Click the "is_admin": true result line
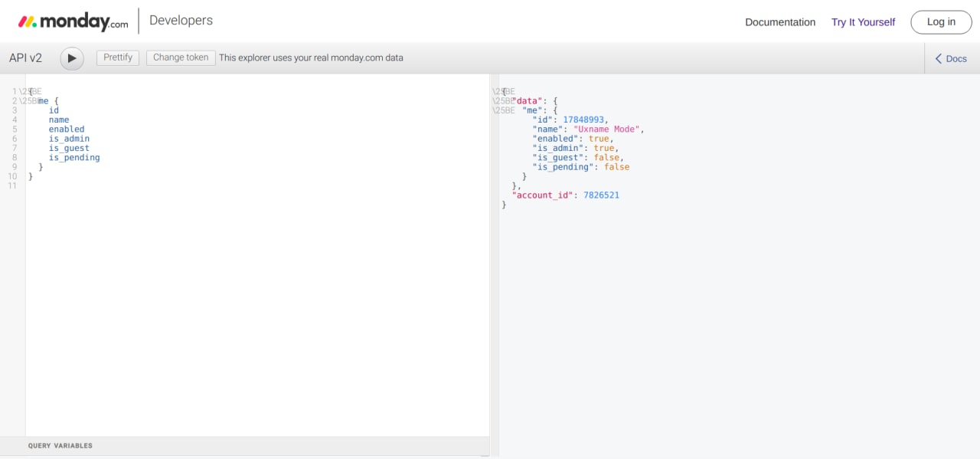The image size is (980, 459). click(x=576, y=148)
